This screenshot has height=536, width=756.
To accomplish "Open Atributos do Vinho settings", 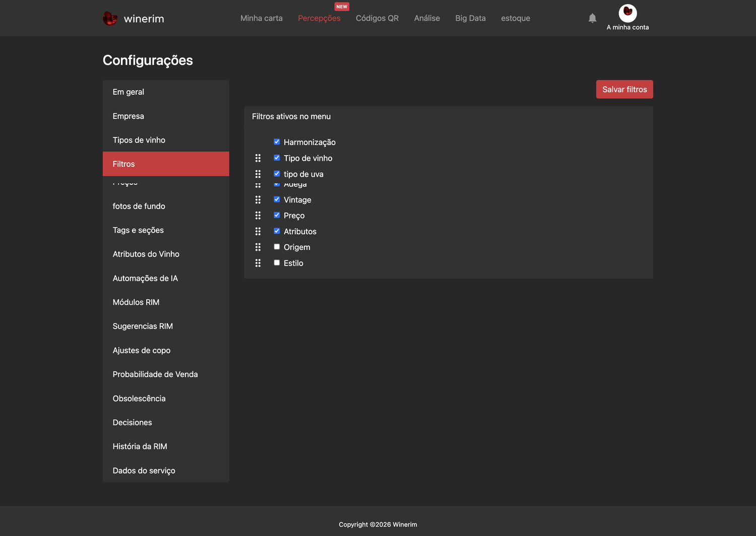I will (166, 254).
